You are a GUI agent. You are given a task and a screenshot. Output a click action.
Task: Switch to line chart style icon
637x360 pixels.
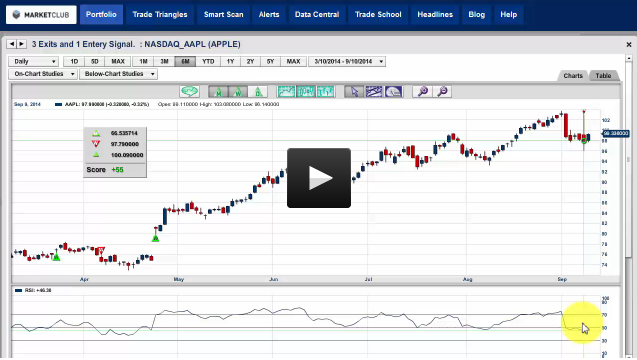(286, 91)
